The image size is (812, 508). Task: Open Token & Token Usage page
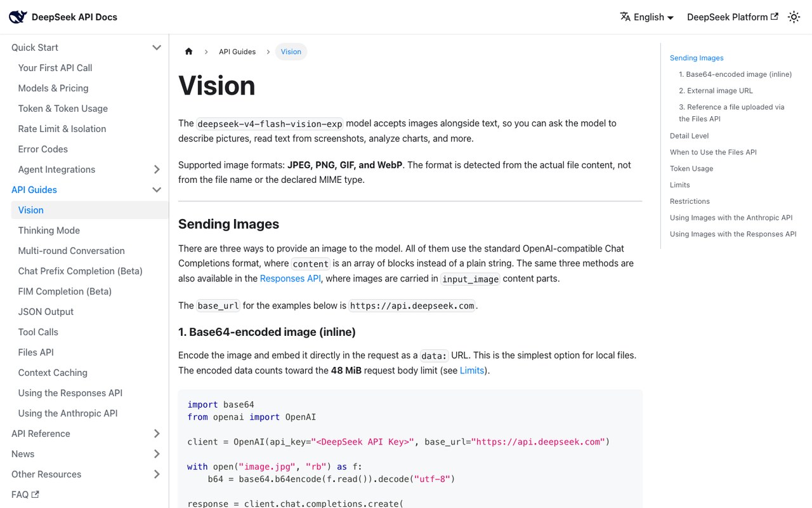tap(63, 109)
